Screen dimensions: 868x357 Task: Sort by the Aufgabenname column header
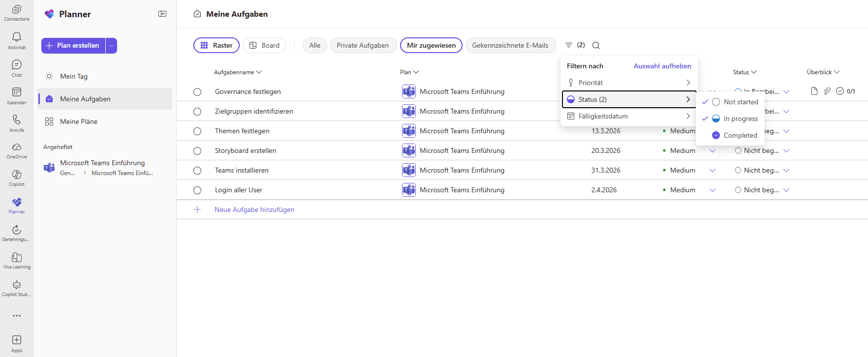237,72
